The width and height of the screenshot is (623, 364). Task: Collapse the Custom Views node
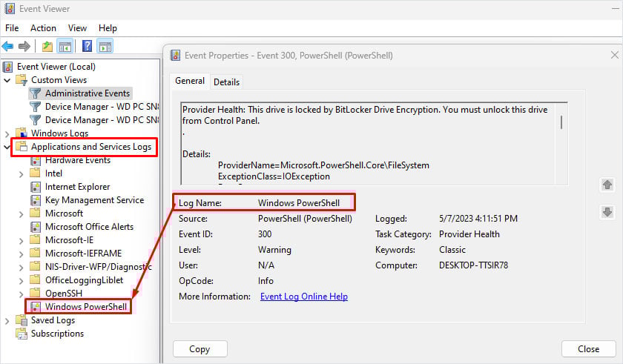[x=7, y=80]
